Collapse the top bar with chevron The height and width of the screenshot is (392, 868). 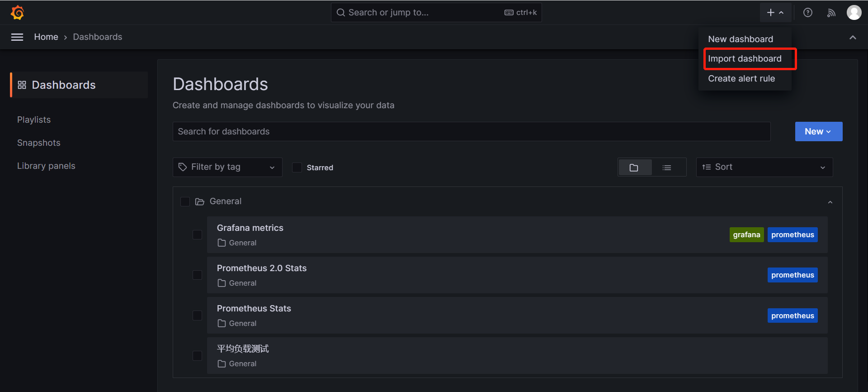853,38
